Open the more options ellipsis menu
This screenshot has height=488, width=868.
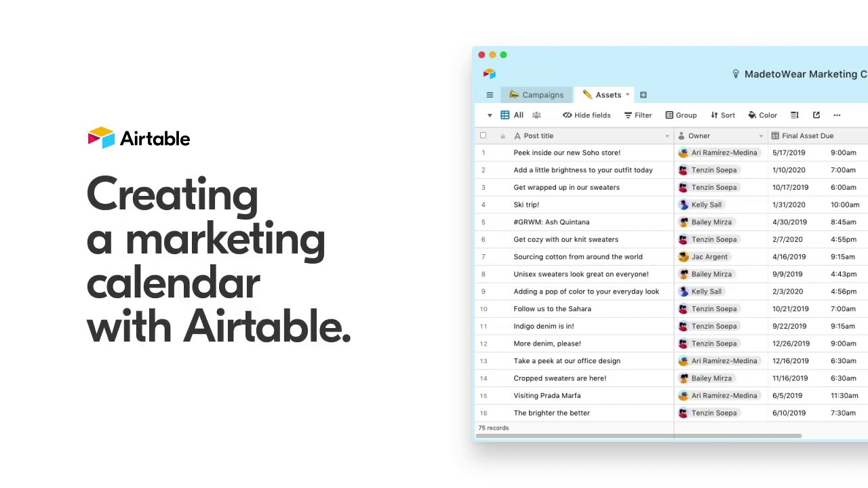point(837,115)
